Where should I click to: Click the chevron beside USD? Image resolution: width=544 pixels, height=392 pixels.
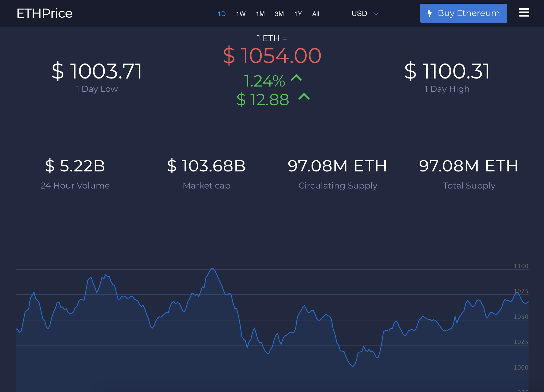[376, 14]
